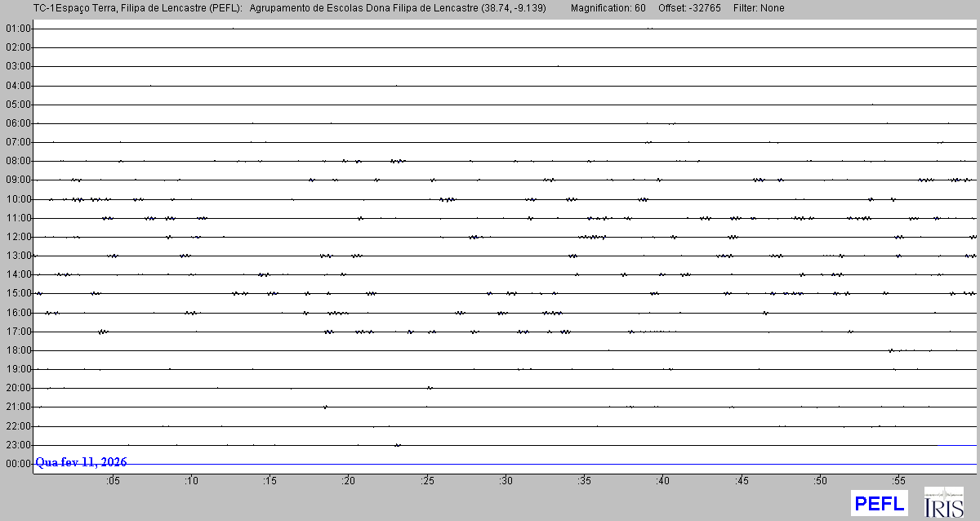The height and width of the screenshot is (521, 980).
Task: Click the :30 minute axis tick
Action: (x=506, y=482)
